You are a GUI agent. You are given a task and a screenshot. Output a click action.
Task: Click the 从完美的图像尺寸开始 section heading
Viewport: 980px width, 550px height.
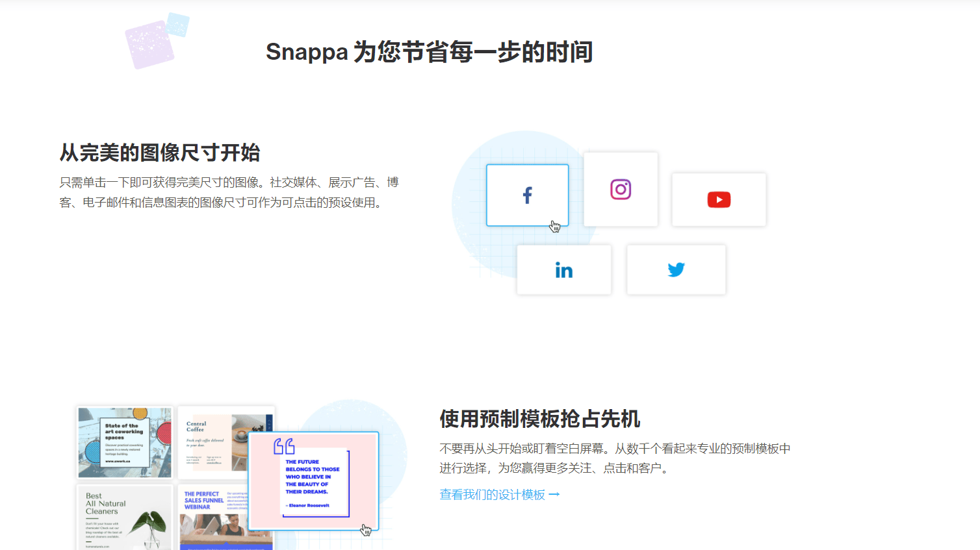tap(160, 153)
